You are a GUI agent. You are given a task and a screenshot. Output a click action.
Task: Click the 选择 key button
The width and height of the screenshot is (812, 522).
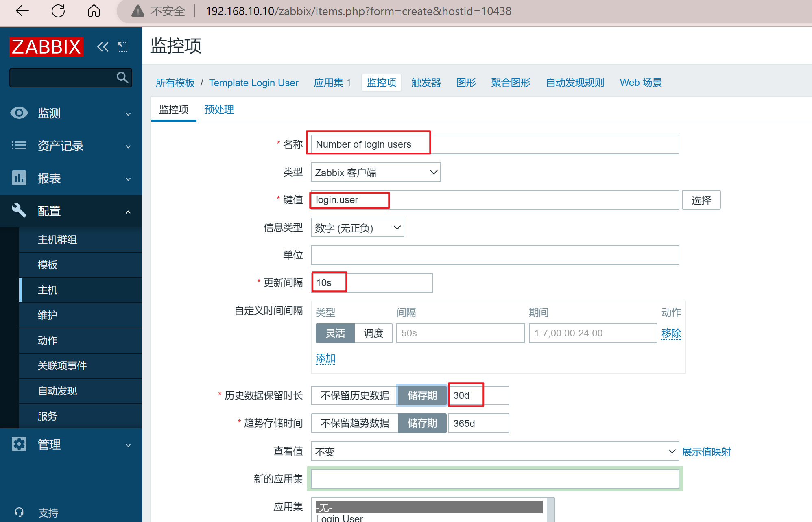point(701,200)
